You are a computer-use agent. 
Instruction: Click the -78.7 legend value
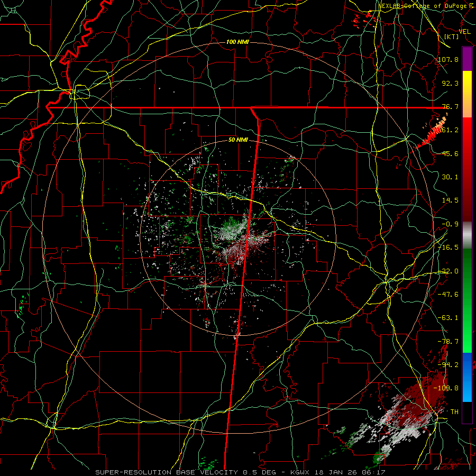(x=448, y=342)
